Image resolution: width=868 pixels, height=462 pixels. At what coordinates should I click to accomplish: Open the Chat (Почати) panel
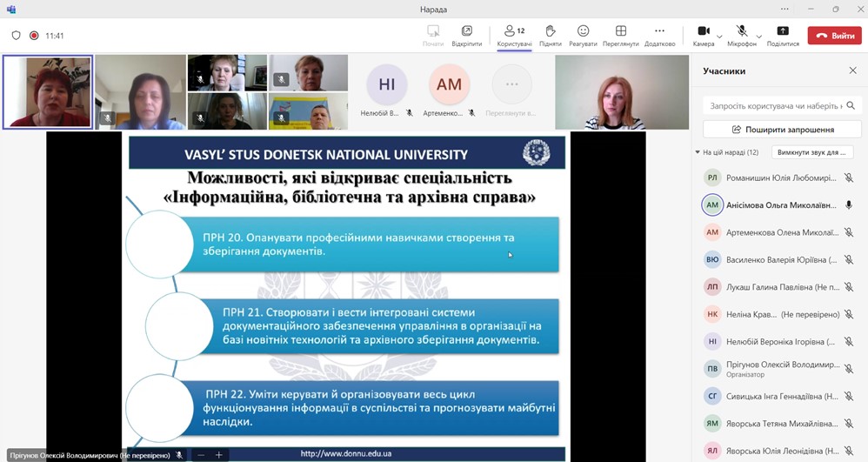[433, 36]
